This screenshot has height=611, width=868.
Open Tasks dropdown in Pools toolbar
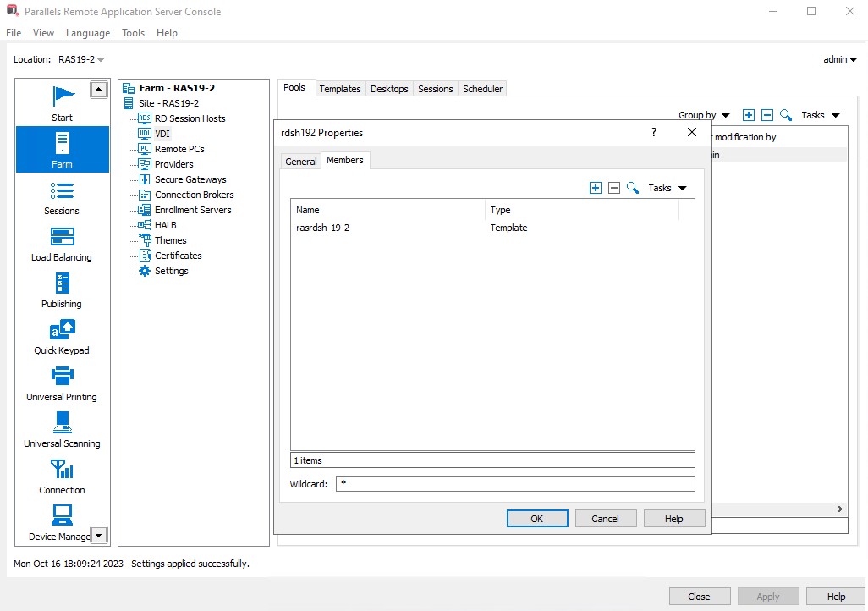click(x=821, y=115)
